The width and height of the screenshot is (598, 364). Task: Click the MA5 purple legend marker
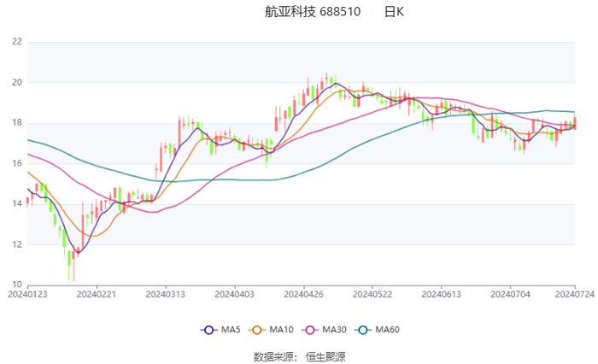click(208, 330)
